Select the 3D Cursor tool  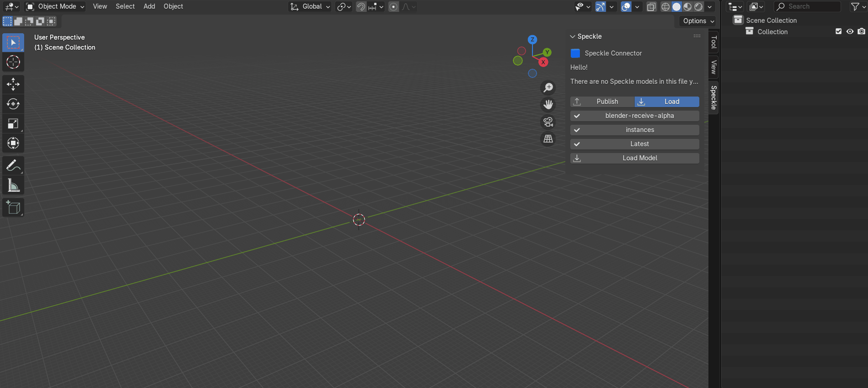click(13, 62)
